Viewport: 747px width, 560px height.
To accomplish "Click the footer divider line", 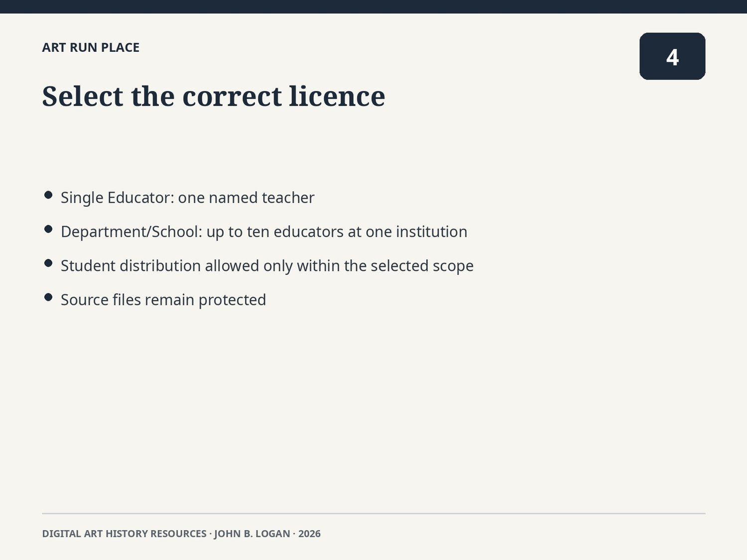I will (x=373, y=513).
